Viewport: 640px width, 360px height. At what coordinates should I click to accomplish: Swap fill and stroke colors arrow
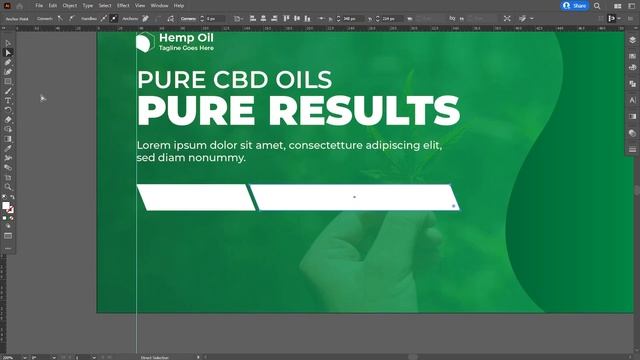[12, 197]
